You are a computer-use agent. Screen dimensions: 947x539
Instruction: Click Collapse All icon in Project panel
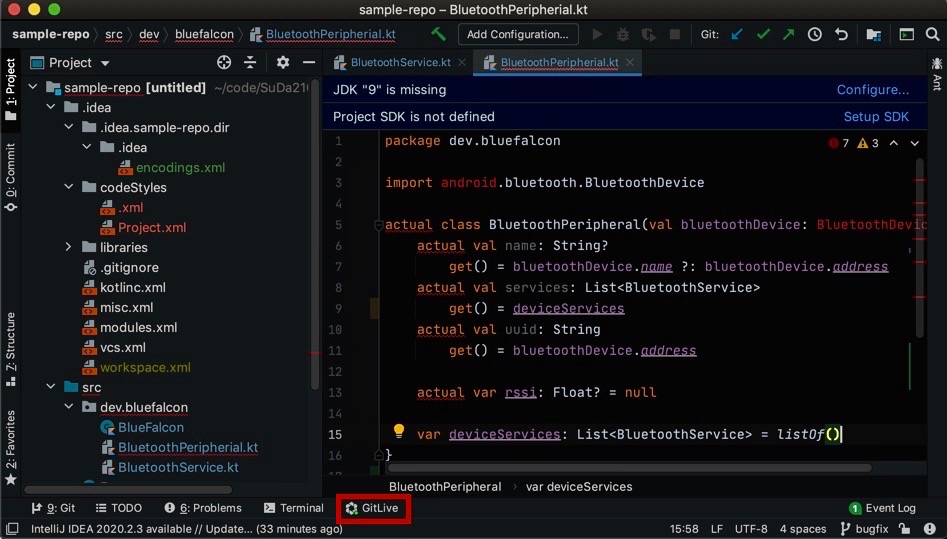250,62
